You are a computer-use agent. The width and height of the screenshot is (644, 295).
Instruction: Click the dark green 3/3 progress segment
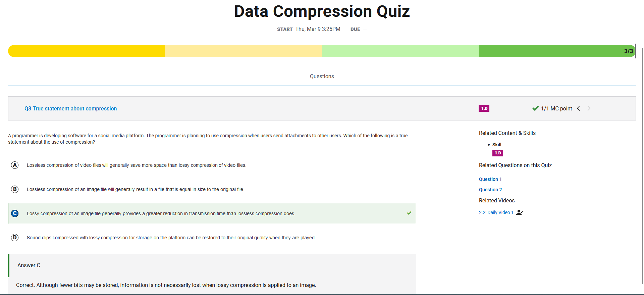point(557,51)
